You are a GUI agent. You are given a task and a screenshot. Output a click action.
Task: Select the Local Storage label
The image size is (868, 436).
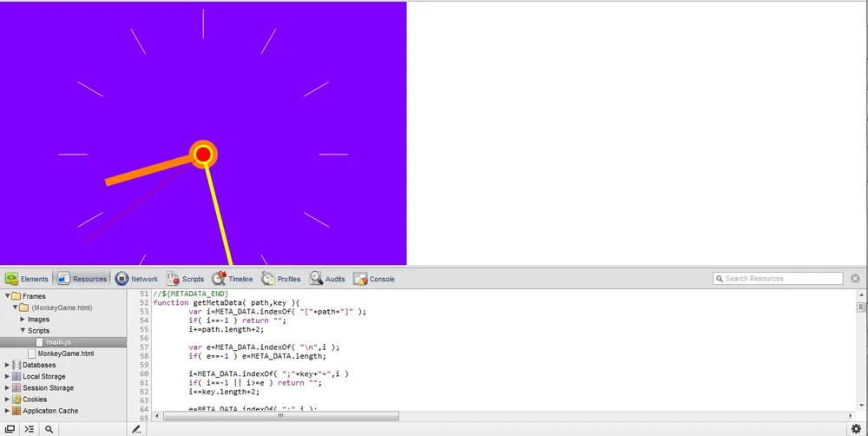[43, 376]
